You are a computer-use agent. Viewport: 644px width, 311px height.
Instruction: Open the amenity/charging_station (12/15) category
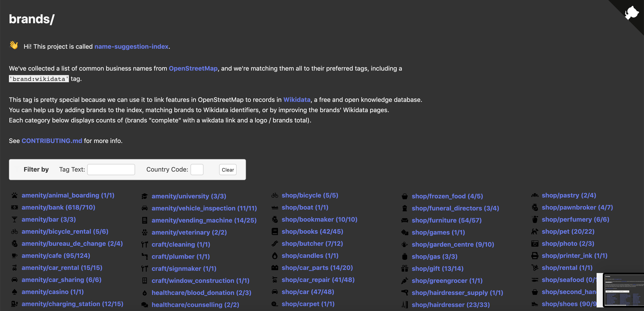click(x=72, y=304)
